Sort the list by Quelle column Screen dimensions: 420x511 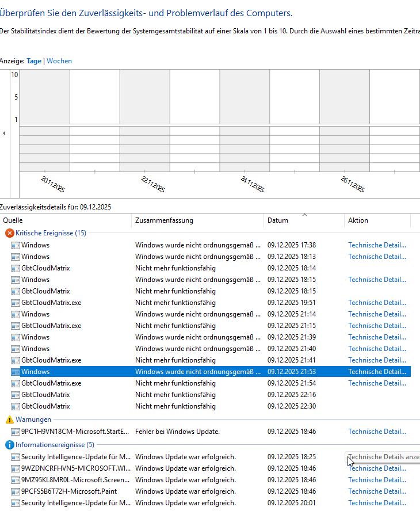point(66,220)
